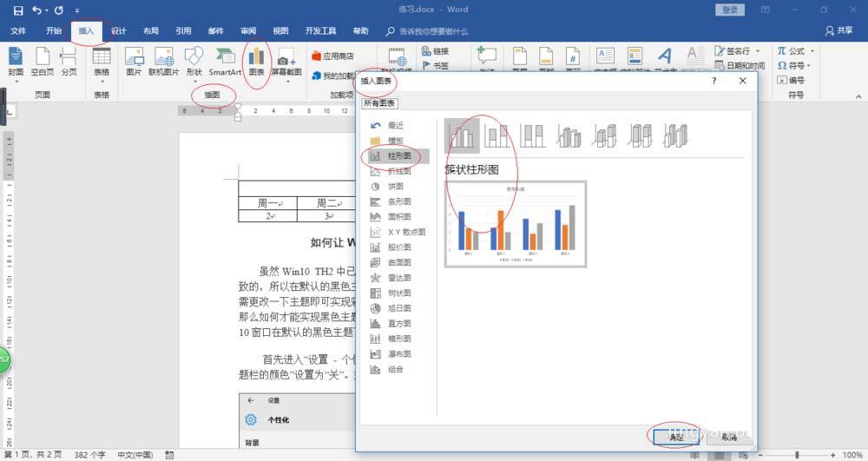Switch to the 布局 layout tab
The image size is (868, 461).
point(151,31)
